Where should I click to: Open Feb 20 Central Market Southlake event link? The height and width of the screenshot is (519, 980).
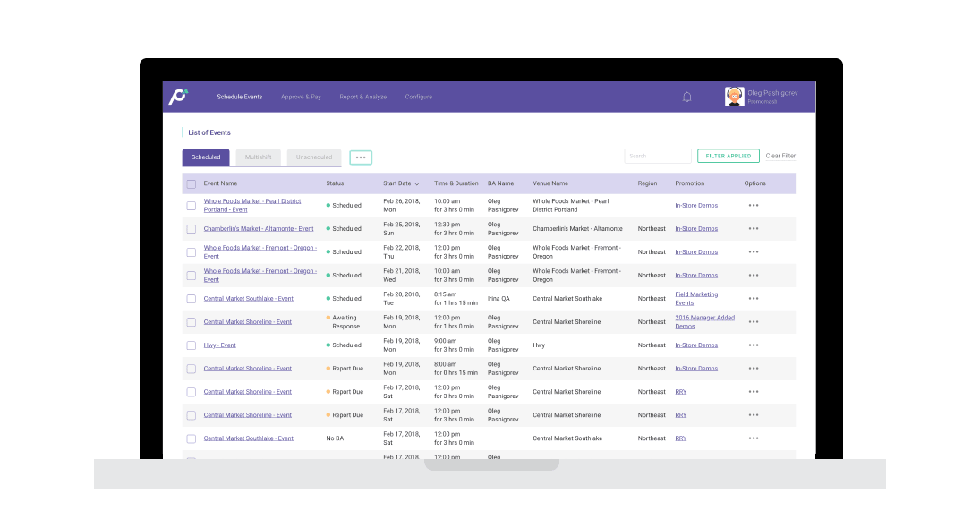pyautogui.click(x=248, y=299)
